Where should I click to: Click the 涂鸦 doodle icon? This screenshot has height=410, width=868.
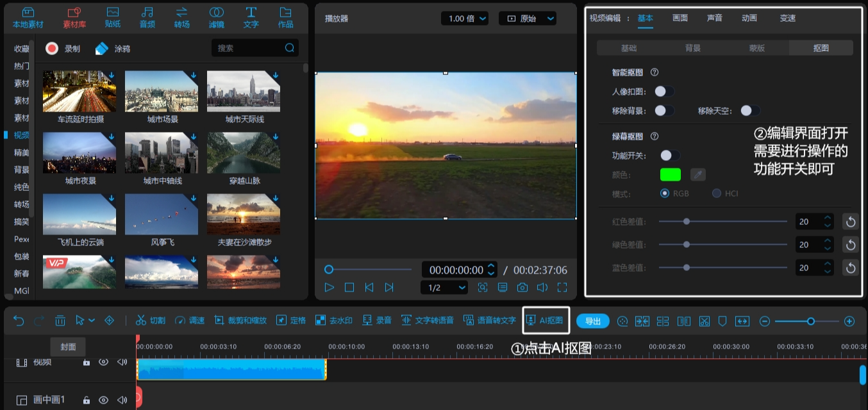[x=103, y=49]
